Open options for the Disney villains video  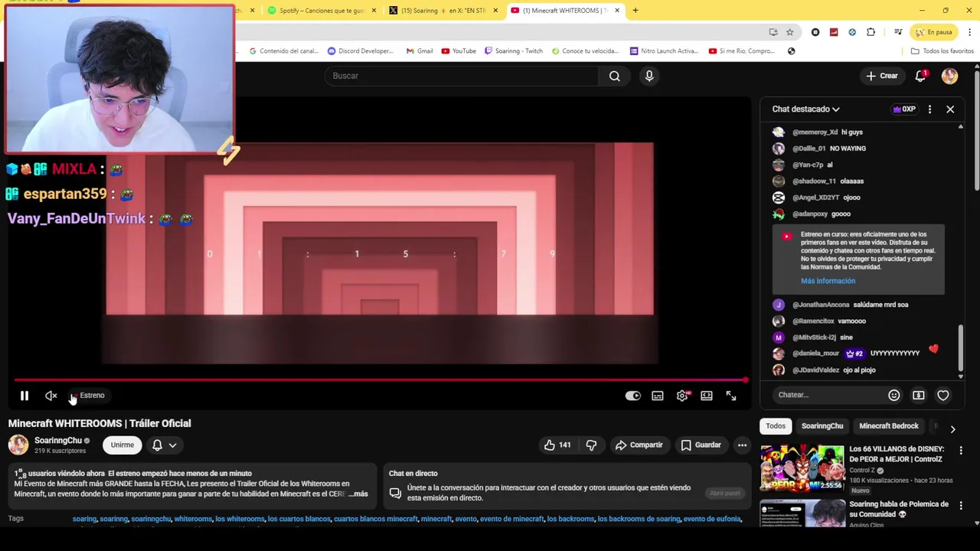point(961,452)
